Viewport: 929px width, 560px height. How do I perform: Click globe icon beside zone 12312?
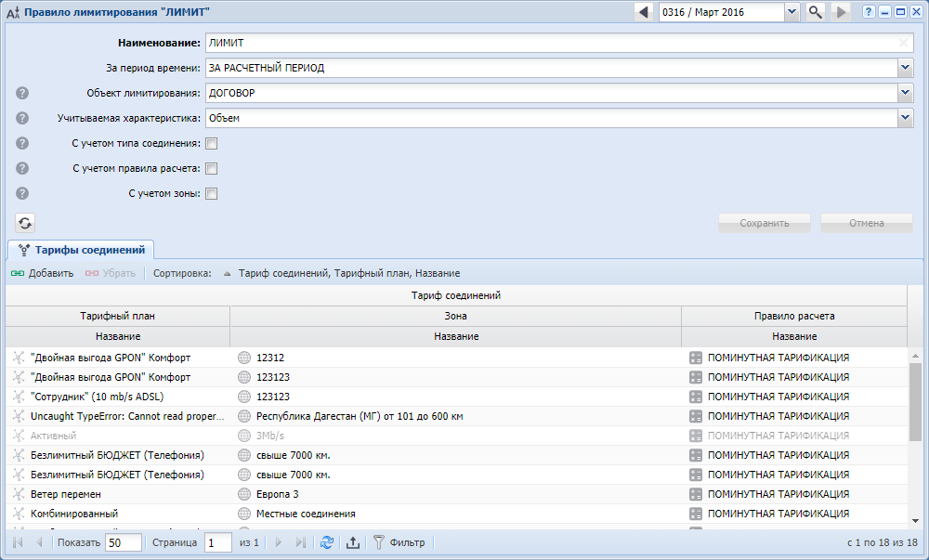click(244, 358)
